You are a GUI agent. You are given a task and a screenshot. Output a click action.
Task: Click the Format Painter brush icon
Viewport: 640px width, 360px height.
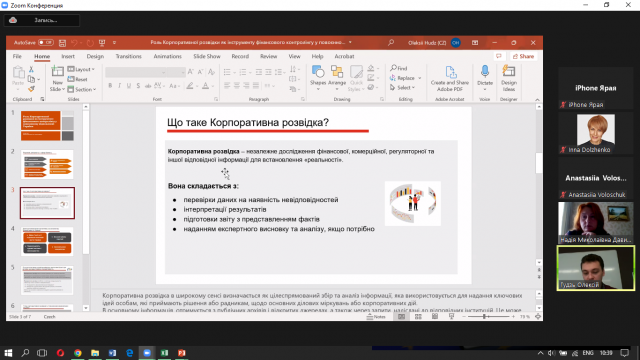click(31, 89)
